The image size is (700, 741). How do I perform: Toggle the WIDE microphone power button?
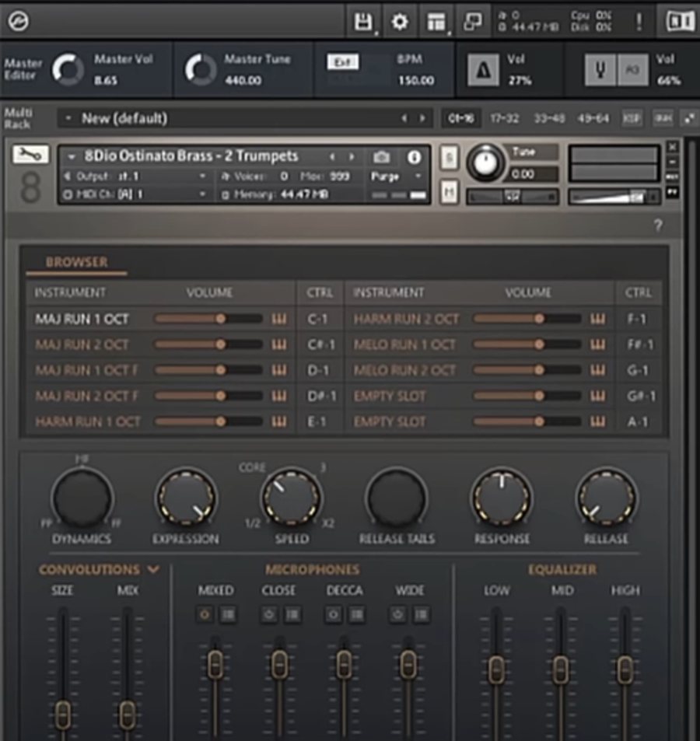pos(397,615)
